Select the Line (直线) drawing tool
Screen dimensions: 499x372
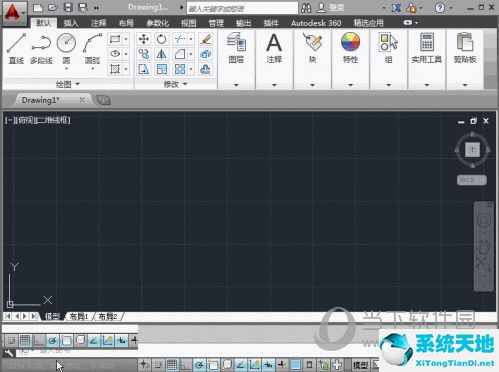coord(16,48)
